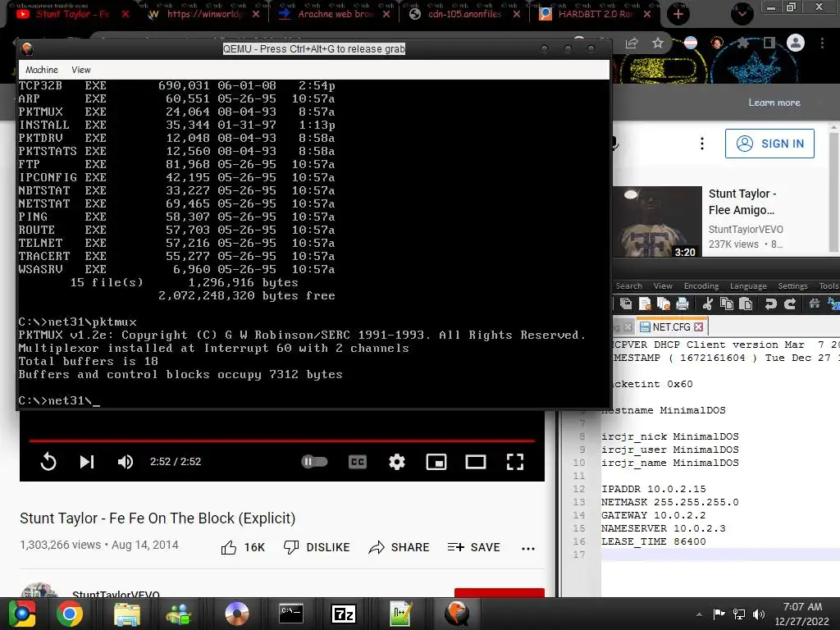This screenshot has width=840, height=630.
Task: Mute the YouTube player volume
Action: 126,462
